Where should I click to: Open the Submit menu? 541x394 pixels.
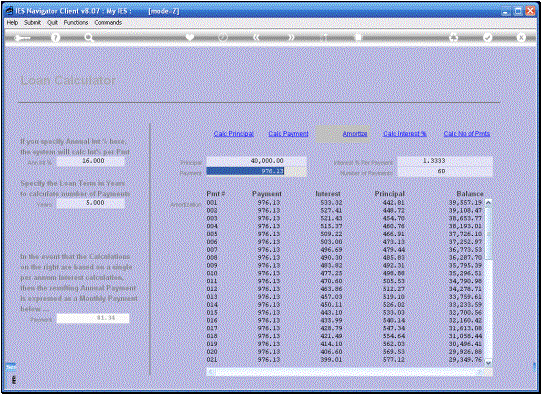pyautogui.click(x=32, y=22)
